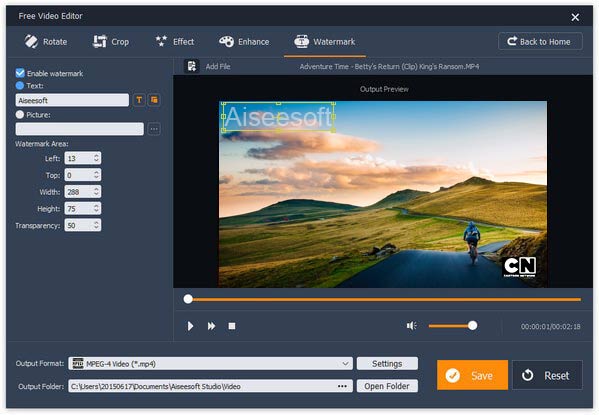The width and height of the screenshot is (599, 415).
Task: Click the Add File icon
Action: pos(192,66)
